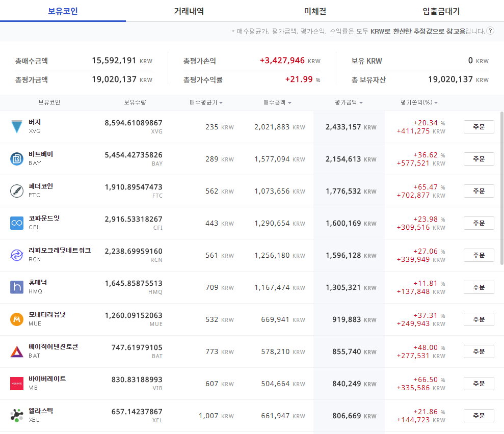
Task: Click the Cofound.it CFI coin icon
Action: [x=17, y=223]
